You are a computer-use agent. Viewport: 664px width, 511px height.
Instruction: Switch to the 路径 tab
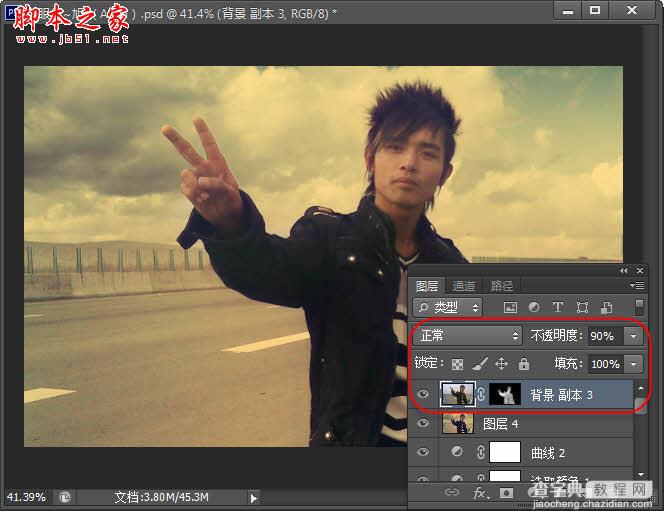click(x=502, y=286)
